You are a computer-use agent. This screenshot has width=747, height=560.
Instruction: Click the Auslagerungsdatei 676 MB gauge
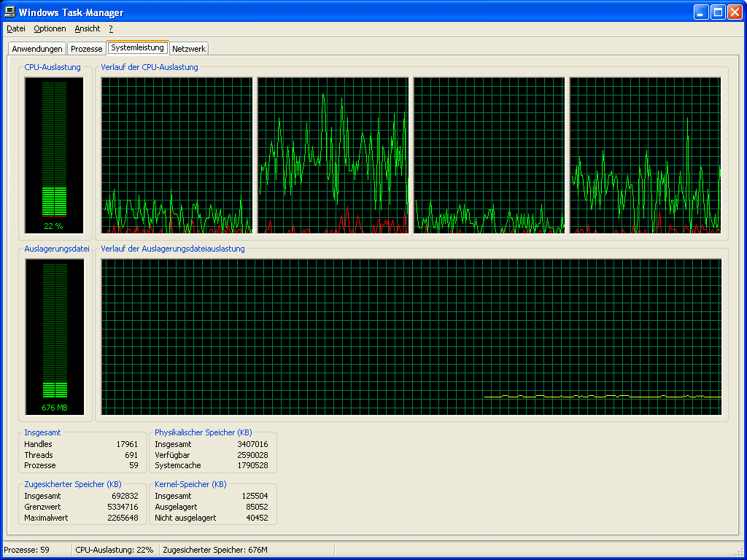click(55, 337)
